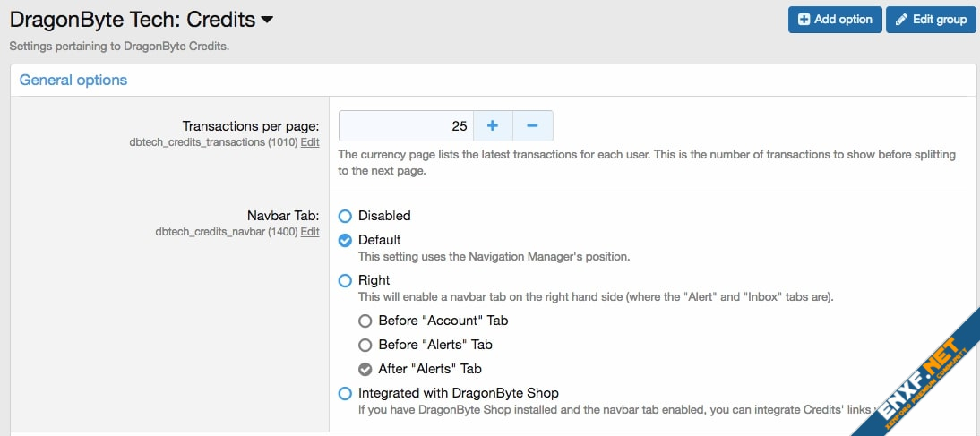Click the transactions per page number field

(407, 125)
